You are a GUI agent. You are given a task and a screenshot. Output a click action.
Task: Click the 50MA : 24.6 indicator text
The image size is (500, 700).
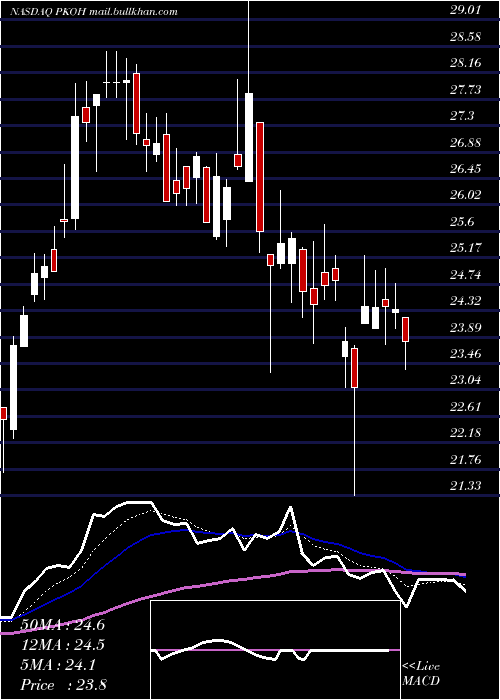pos(62,625)
